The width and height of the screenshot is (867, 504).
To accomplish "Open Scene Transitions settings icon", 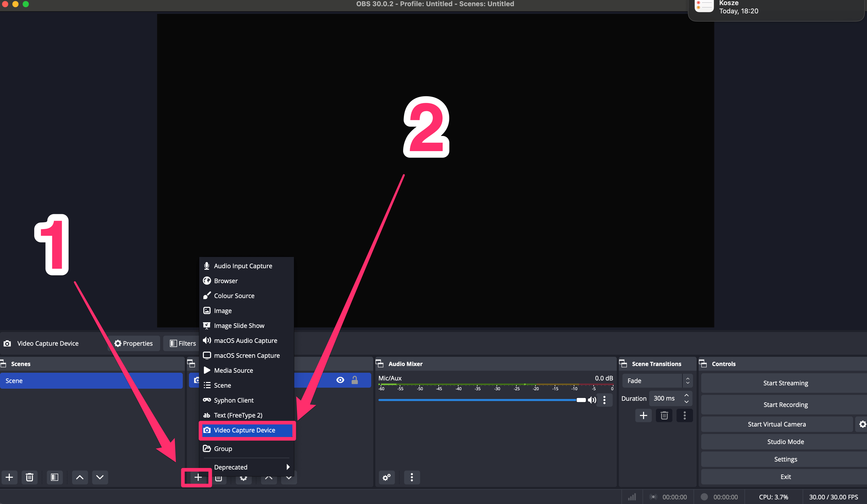I will click(684, 416).
